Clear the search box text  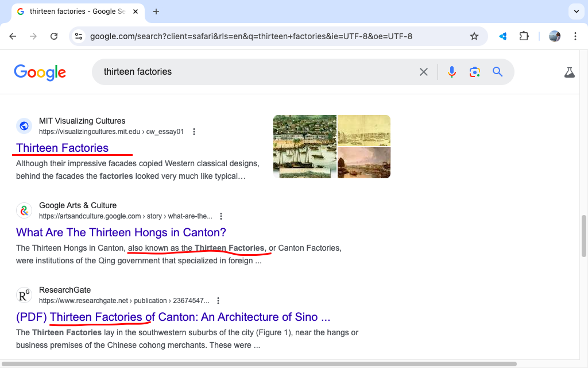coord(424,72)
